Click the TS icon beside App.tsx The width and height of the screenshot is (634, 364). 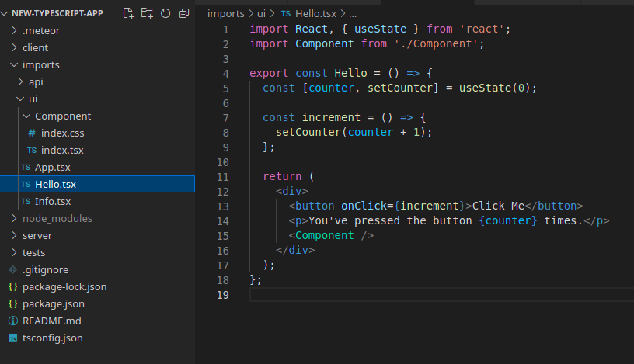(26, 168)
